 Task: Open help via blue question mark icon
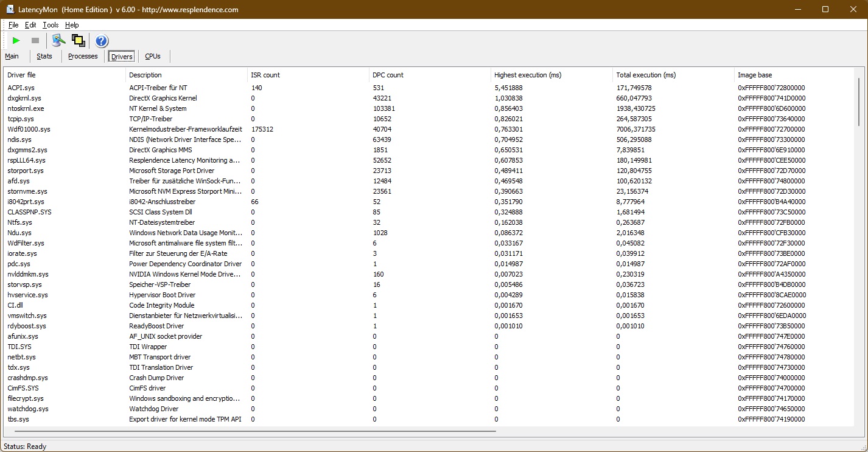(x=102, y=41)
